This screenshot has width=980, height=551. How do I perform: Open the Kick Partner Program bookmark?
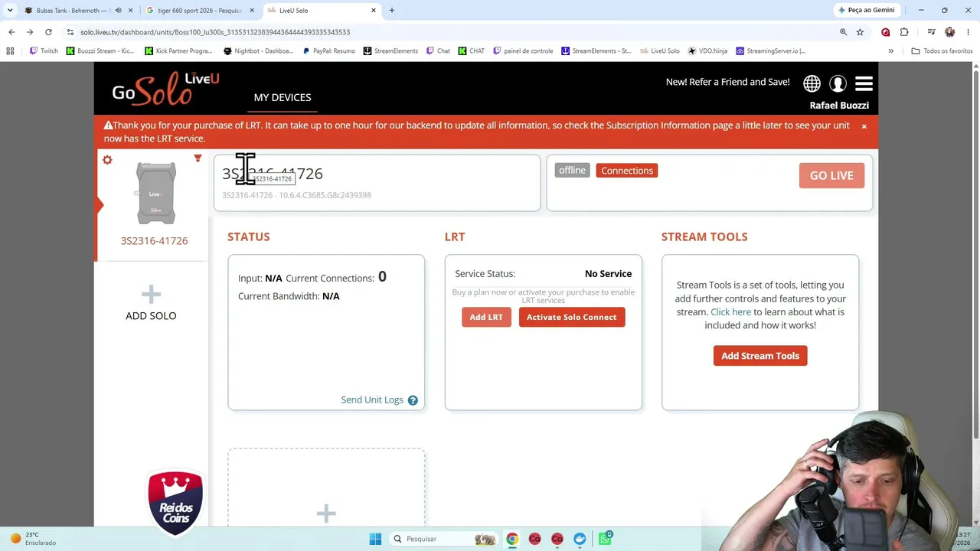click(x=178, y=51)
